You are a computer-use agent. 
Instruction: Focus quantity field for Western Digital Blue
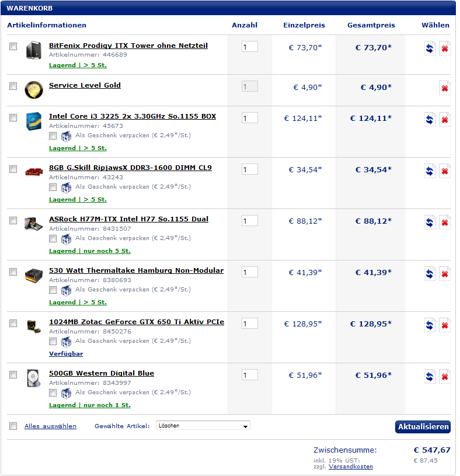tap(250, 375)
